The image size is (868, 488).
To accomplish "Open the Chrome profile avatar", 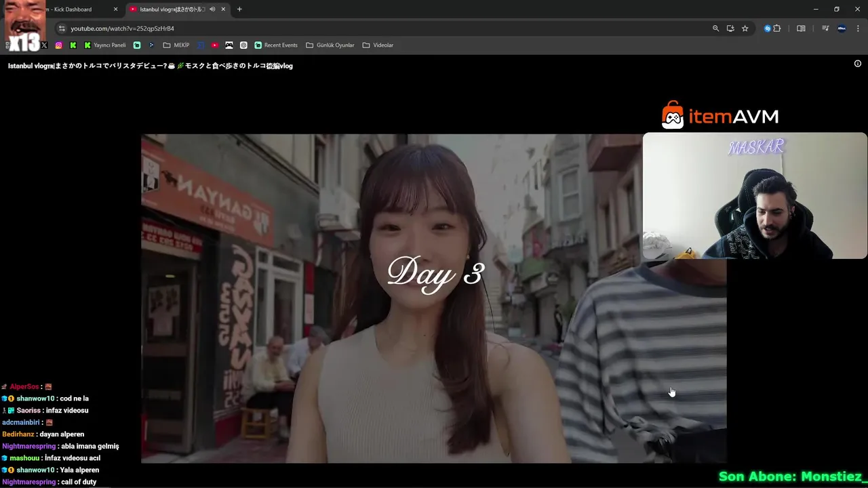I will pyautogui.click(x=842, y=28).
